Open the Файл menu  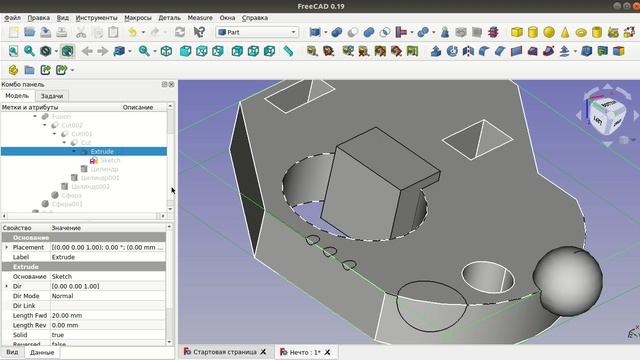tap(12, 18)
